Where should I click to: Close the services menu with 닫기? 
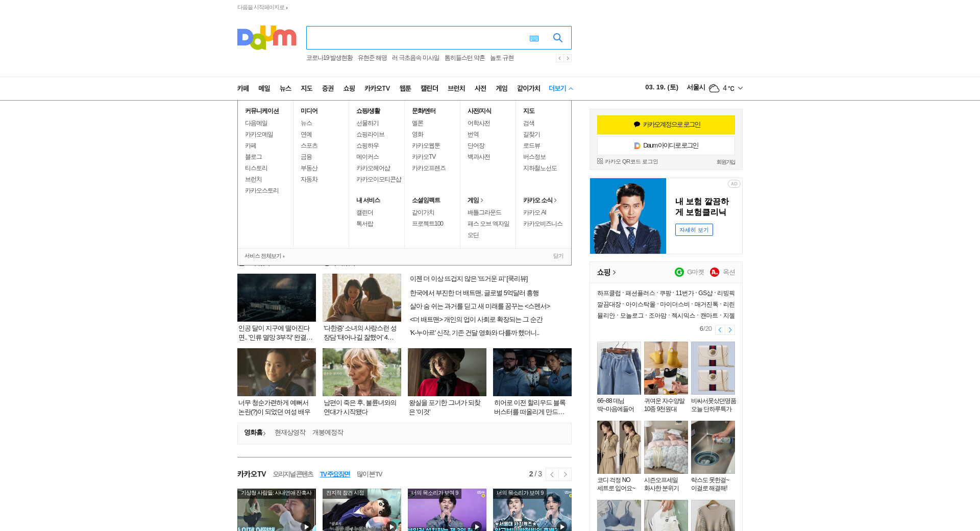point(558,256)
